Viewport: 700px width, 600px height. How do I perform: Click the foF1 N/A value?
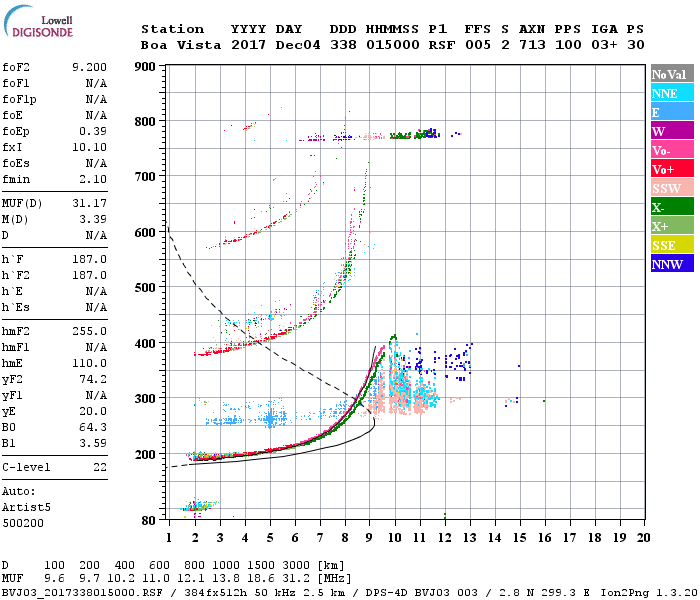[96, 83]
